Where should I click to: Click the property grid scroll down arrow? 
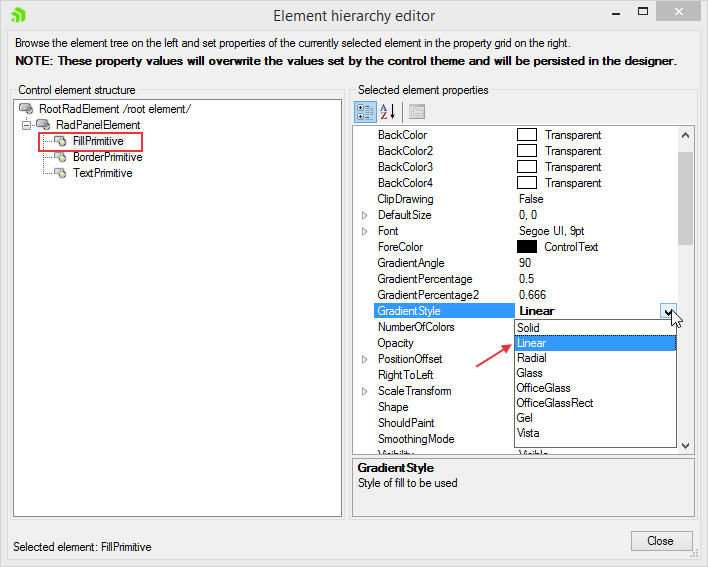coord(685,446)
